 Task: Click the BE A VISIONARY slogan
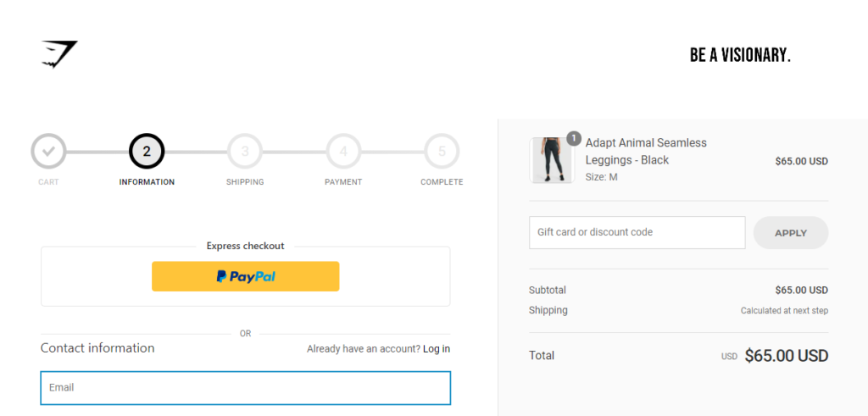740,55
